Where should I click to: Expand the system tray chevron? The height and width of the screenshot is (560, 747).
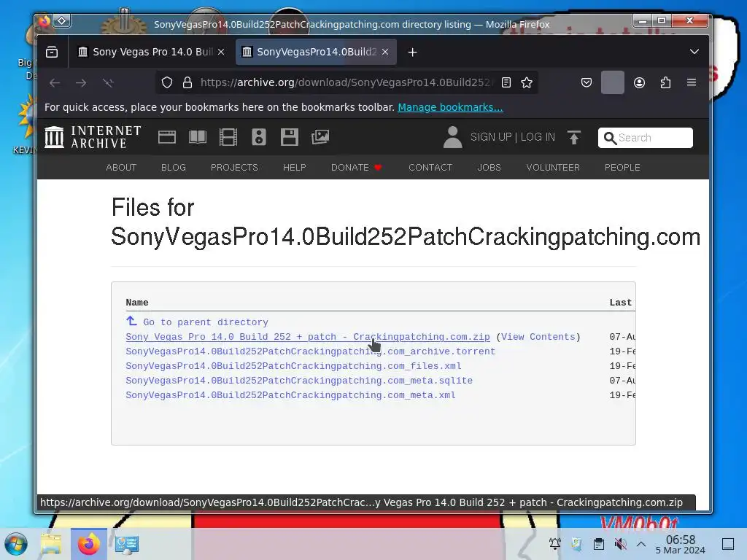coord(641,544)
